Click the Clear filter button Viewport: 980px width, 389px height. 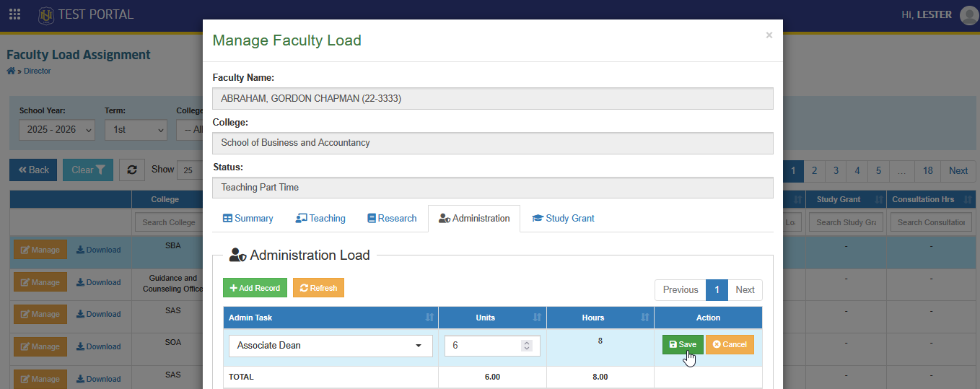88,170
